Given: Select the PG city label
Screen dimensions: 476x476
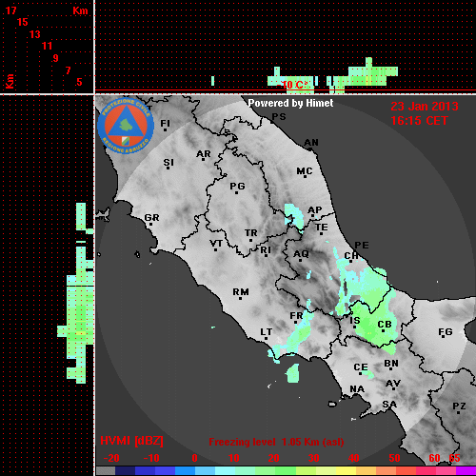Looking at the screenshot, I should [237, 186].
